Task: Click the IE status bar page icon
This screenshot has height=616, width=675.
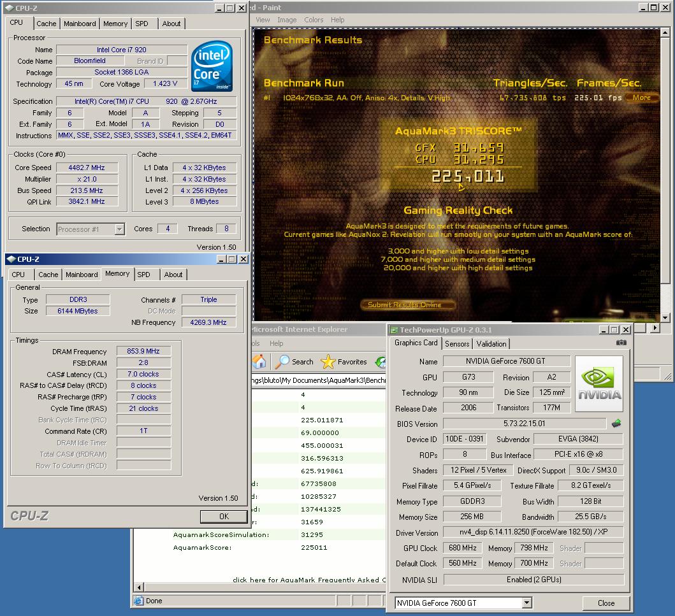Action: click(x=138, y=601)
